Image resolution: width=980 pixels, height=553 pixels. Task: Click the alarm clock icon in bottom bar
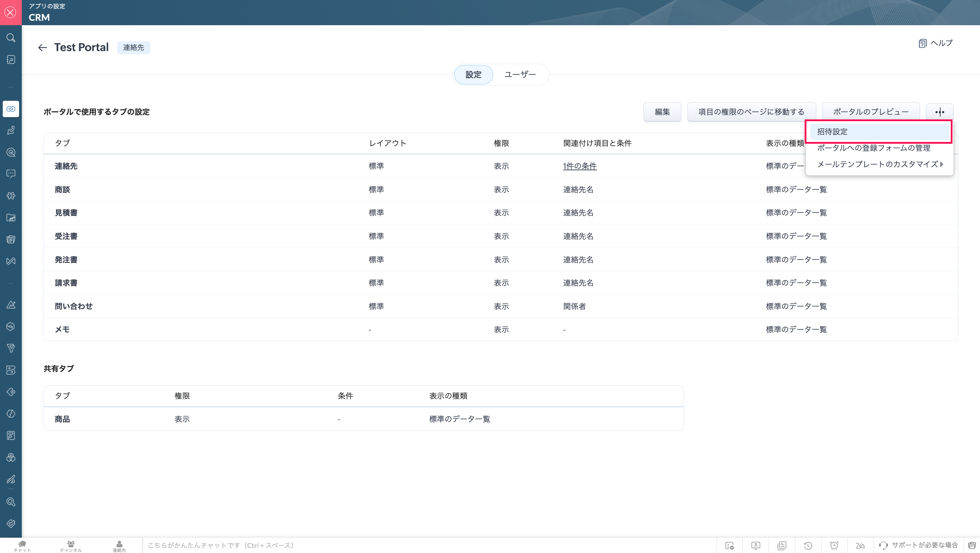pos(834,546)
